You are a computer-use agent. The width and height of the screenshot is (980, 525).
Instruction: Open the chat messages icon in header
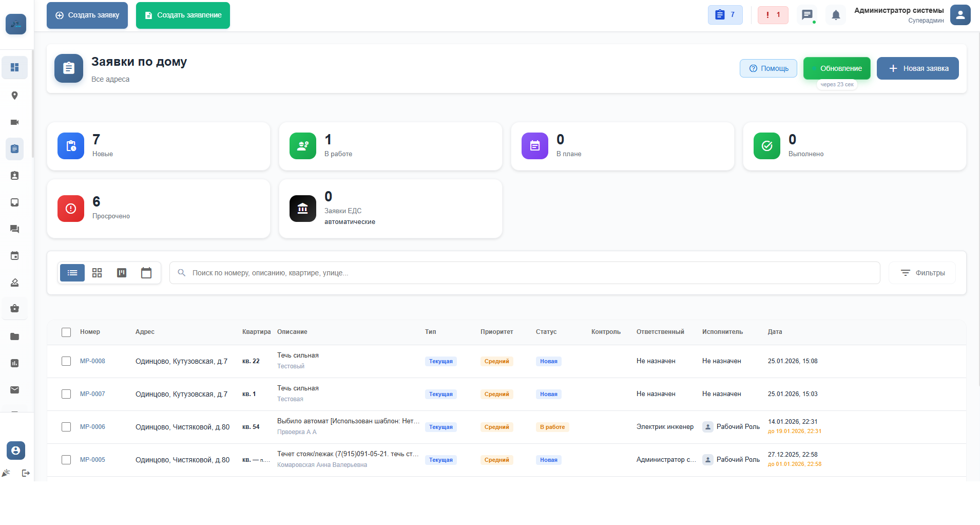coord(807,15)
